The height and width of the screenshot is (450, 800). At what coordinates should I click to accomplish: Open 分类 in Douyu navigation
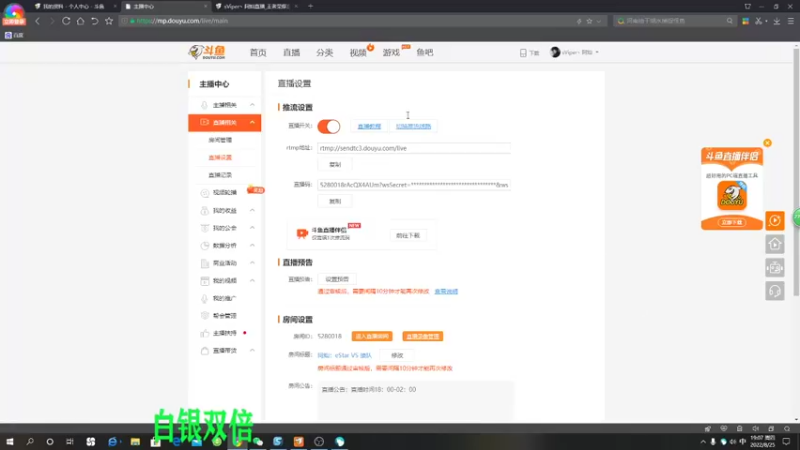point(324,53)
